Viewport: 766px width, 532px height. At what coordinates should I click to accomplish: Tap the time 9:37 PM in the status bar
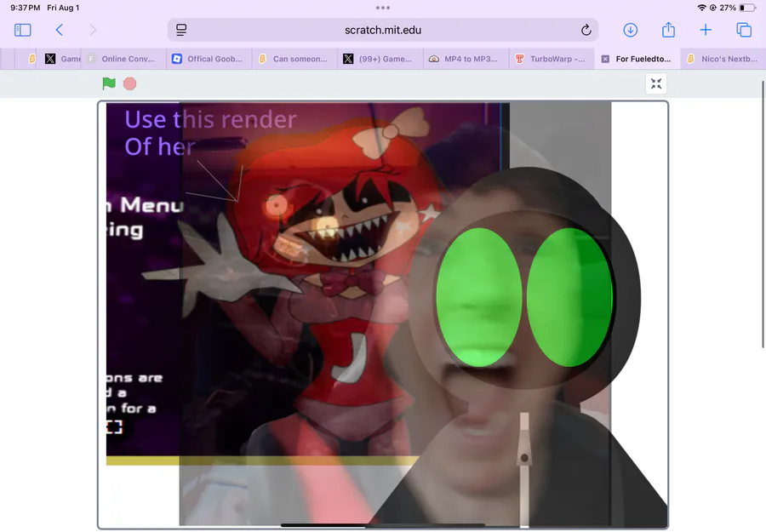[x=25, y=8]
